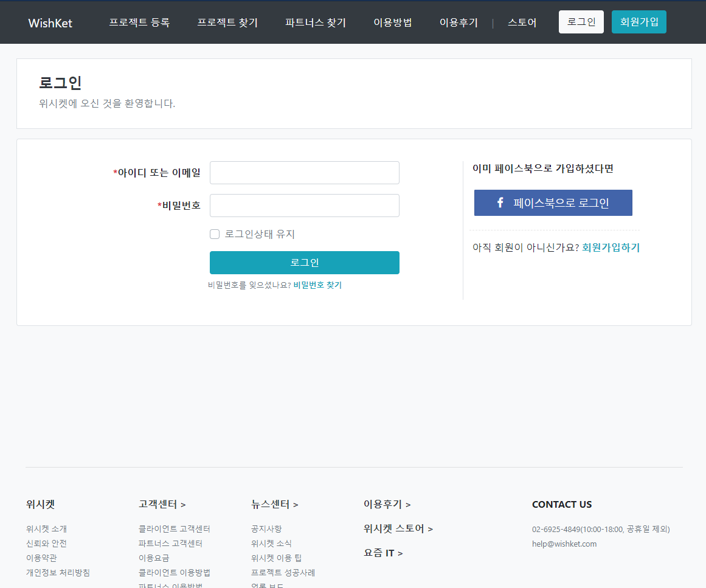Viewport: 706px width, 588px height.
Task: Open the WishKet logo home link
Action: pyautogui.click(x=50, y=23)
